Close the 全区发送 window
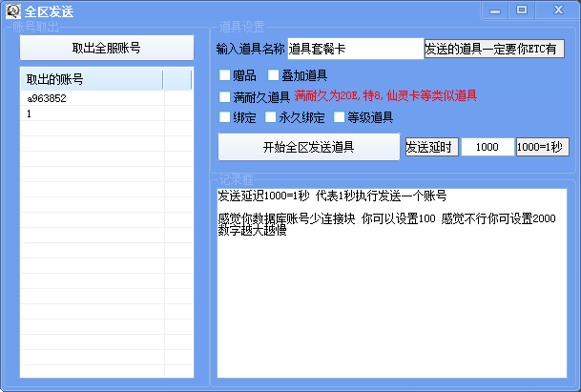Viewport: 581px width, 392px height. pyautogui.click(x=554, y=10)
